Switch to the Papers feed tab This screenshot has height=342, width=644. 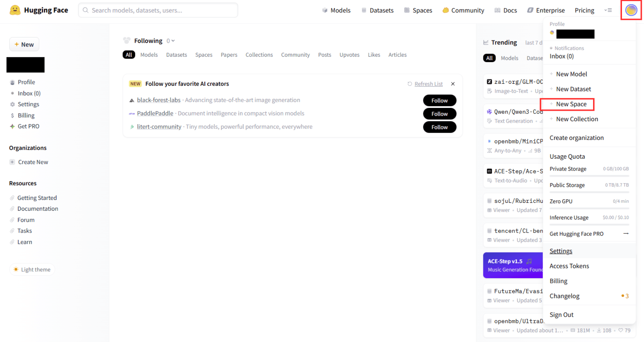(229, 55)
